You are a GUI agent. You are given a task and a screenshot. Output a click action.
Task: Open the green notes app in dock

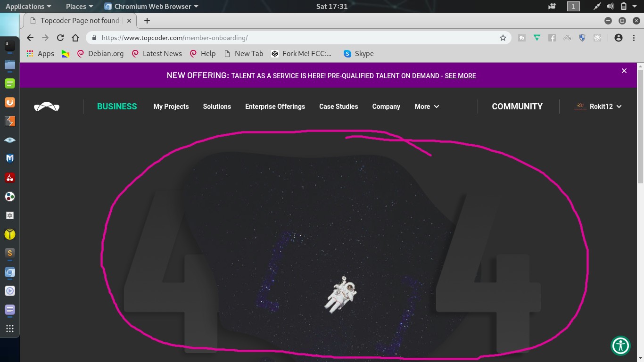tap(10, 83)
